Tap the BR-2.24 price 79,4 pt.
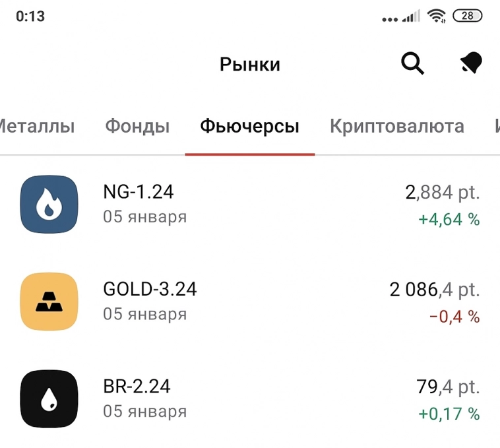The height and width of the screenshot is (448, 500). [x=448, y=387]
